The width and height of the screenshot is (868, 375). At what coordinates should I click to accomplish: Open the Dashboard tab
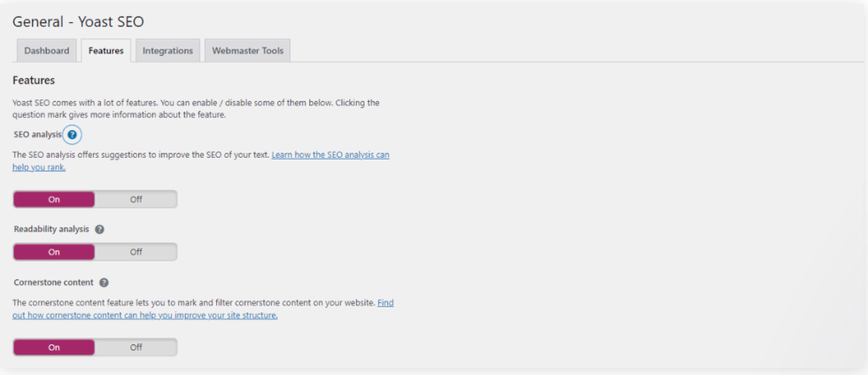click(x=47, y=51)
